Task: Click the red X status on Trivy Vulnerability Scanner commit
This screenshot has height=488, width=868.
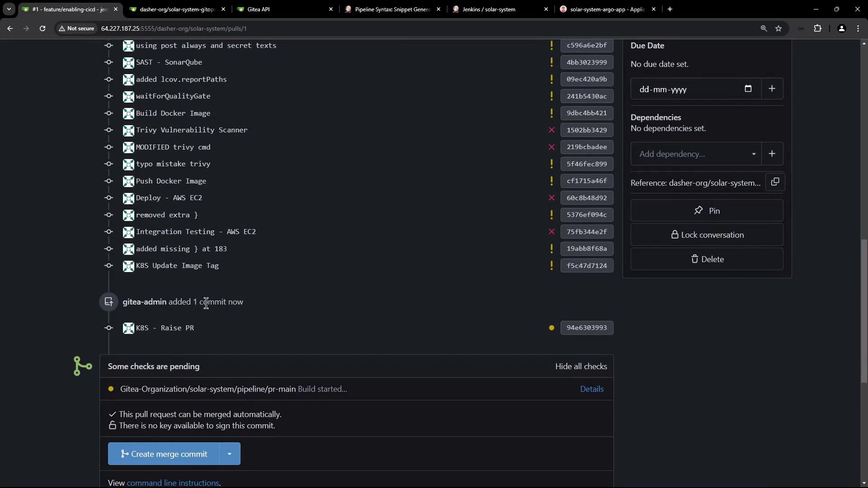Action: coord(552,130)
